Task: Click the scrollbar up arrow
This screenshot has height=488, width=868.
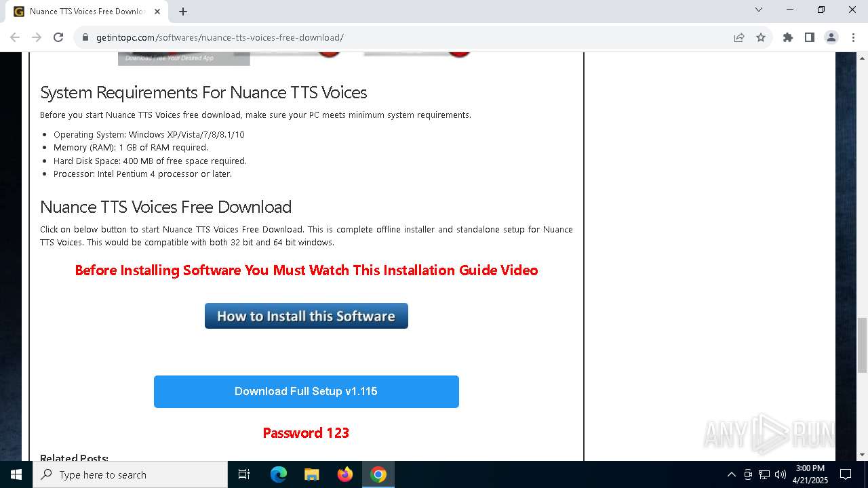Action: pyautogui.click(x=862, y=58)
